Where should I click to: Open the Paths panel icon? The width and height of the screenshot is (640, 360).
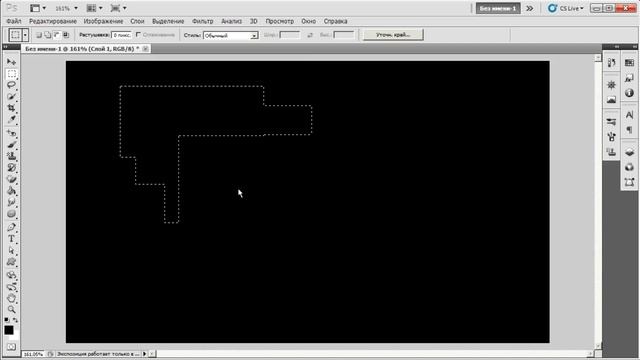click(x=629, y=182)
